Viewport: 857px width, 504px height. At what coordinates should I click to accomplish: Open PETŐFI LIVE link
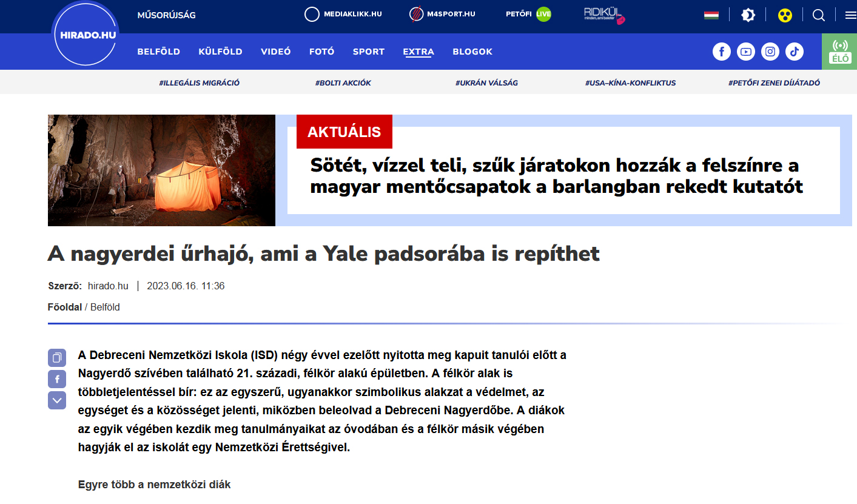pos(528,15)
